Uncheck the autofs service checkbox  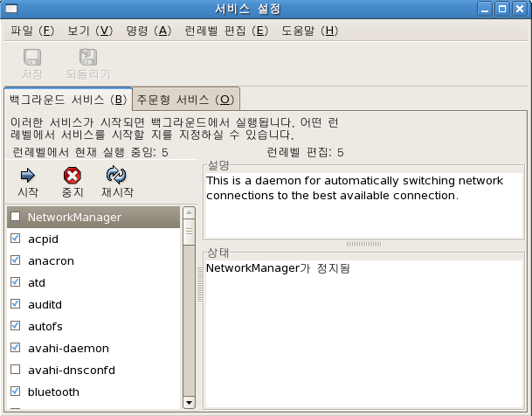pyautogui.click(x=15, y=326)
